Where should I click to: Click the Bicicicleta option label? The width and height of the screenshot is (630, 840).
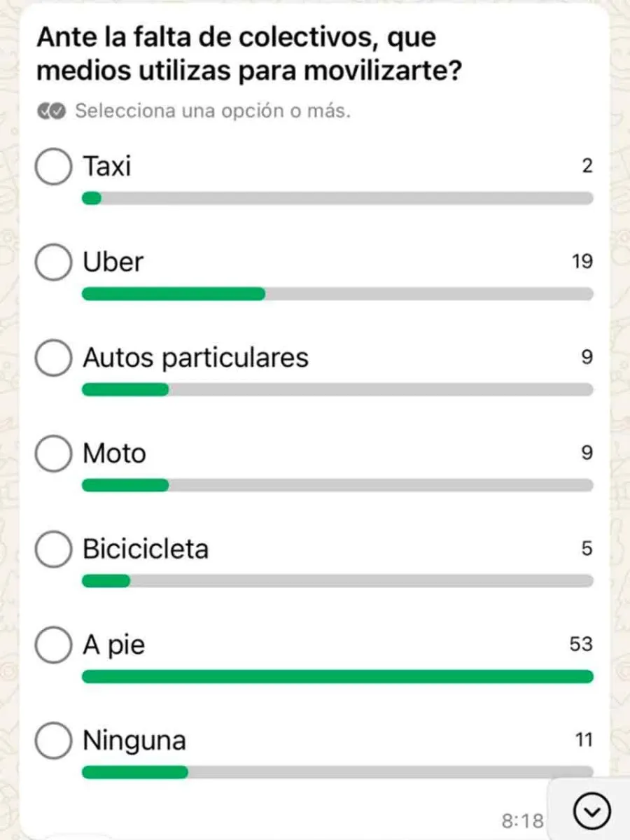[146, 549]
